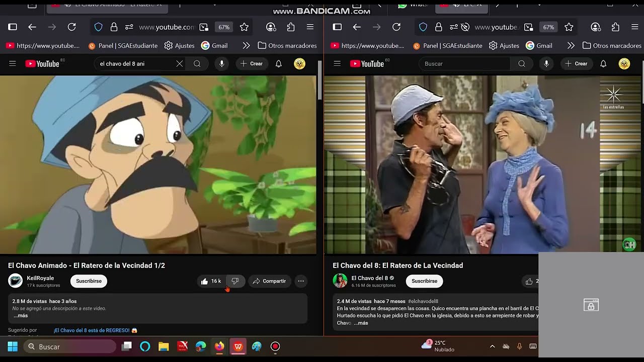Reload the page in left browser window
Screen dimensions: 644x362
(72, 27)
